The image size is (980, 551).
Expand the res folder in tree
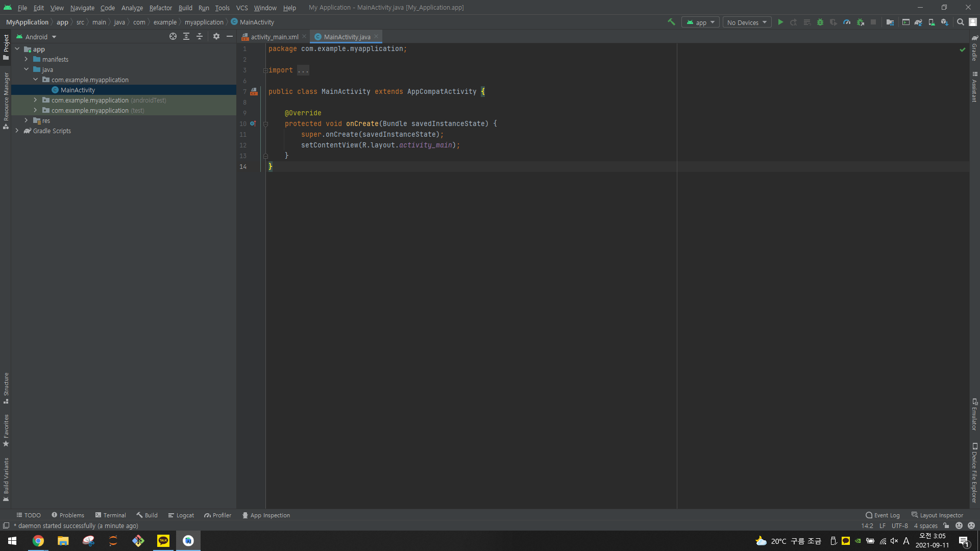click(x=26, y=120)
